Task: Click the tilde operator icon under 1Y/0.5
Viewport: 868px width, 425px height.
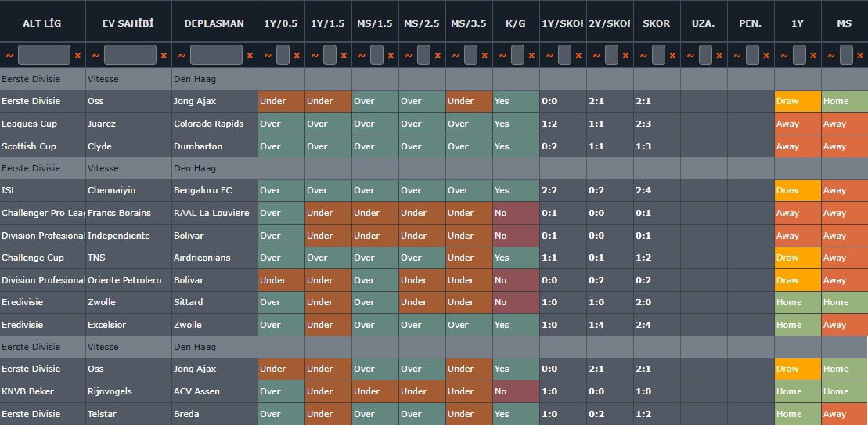Action: tap(268, 56)
